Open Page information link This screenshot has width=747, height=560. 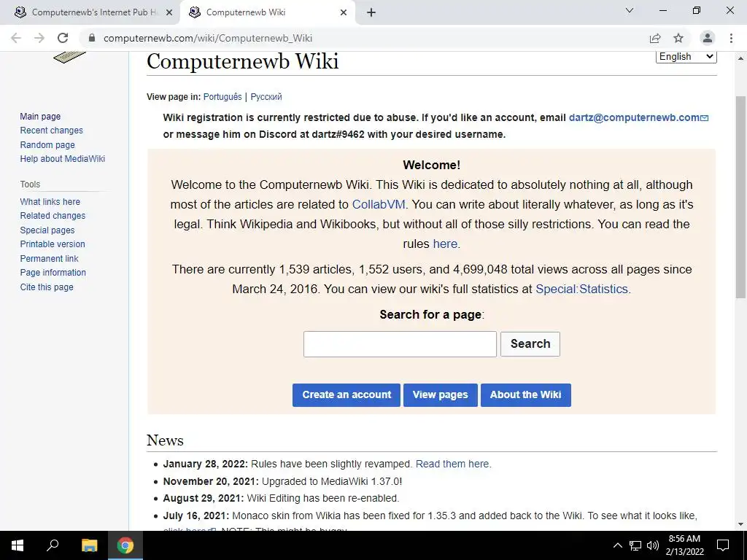coord(53,273)
